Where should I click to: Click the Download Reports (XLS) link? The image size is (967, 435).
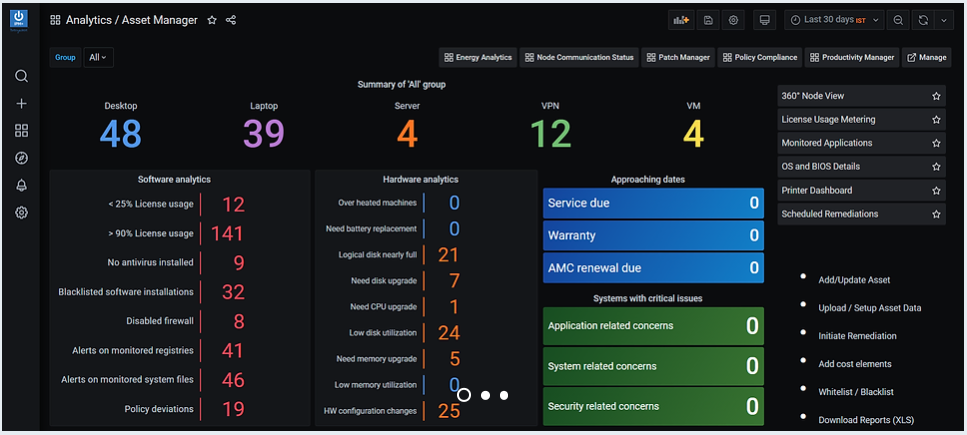coord(866,420)
